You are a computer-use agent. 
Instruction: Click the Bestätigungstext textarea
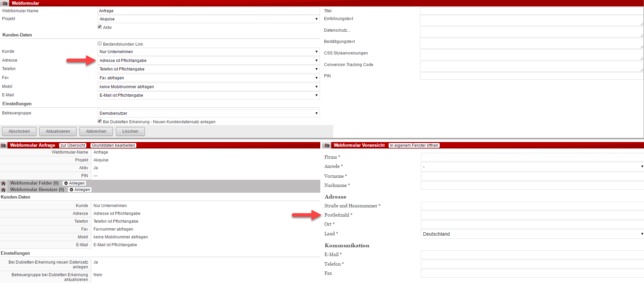(531, 43)
